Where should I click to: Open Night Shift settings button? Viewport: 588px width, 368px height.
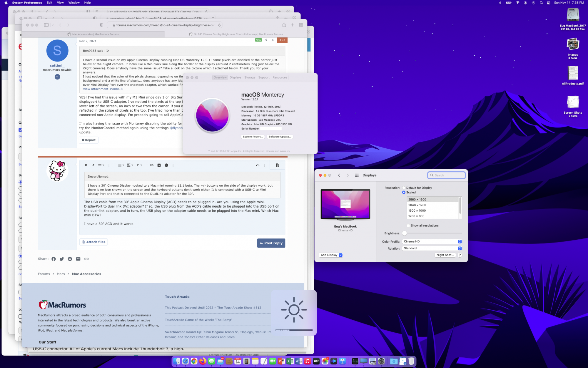coord(445,255)
